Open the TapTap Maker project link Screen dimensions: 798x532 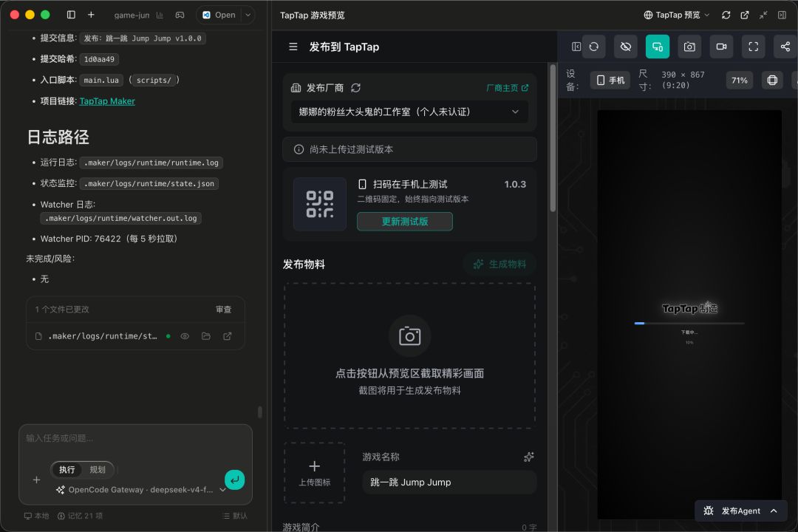pyautogui.click(x=107, y=101)
